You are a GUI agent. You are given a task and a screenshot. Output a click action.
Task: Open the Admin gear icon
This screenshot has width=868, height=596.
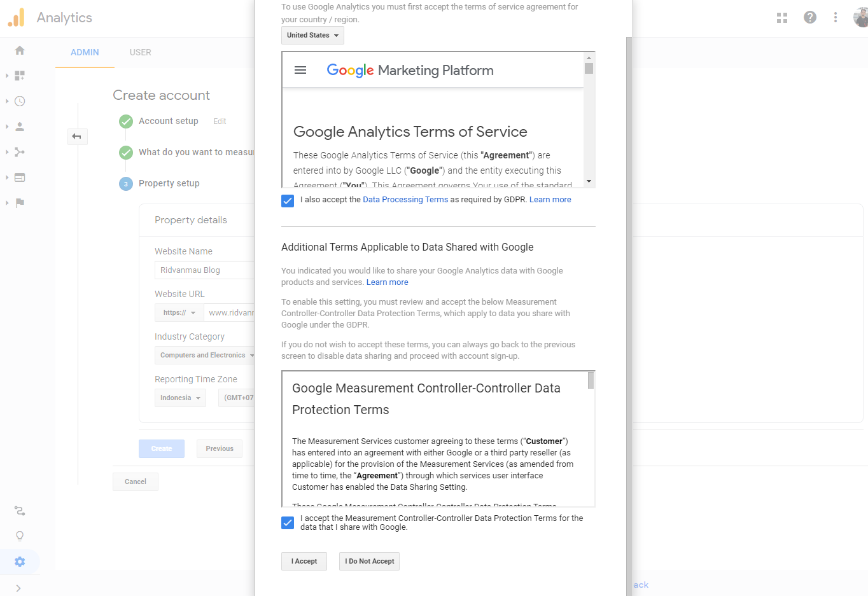coord(20,562)
